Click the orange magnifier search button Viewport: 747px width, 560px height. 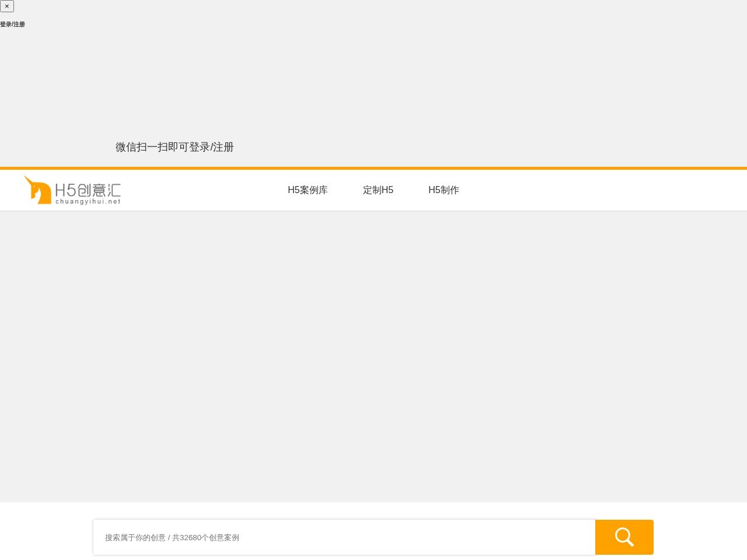pyautogui.click(x=624, y=537)
